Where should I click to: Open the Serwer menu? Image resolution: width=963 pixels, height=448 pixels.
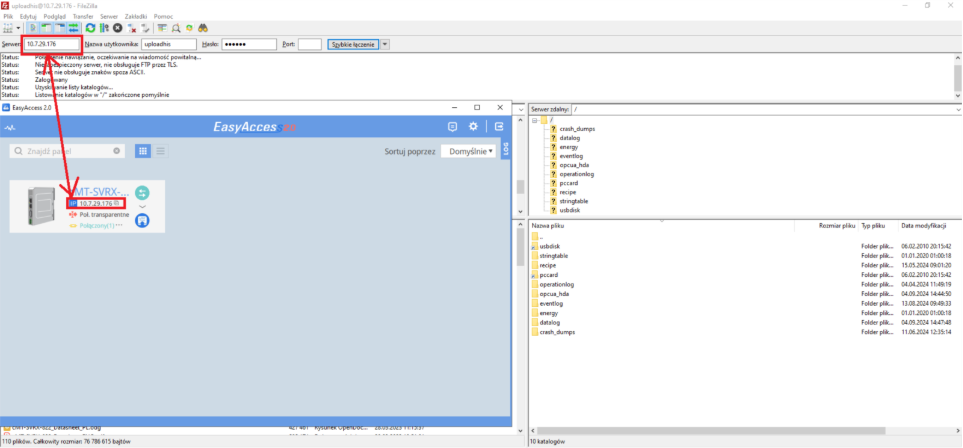[109, 16]
